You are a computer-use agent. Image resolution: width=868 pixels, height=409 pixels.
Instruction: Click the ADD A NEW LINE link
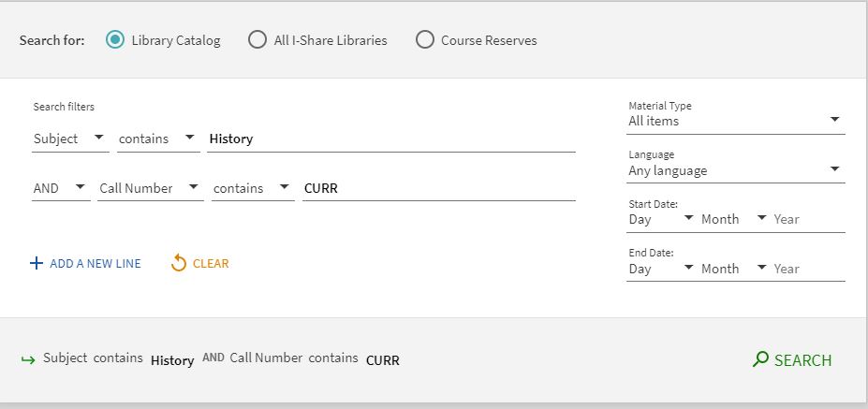(95, 264)
